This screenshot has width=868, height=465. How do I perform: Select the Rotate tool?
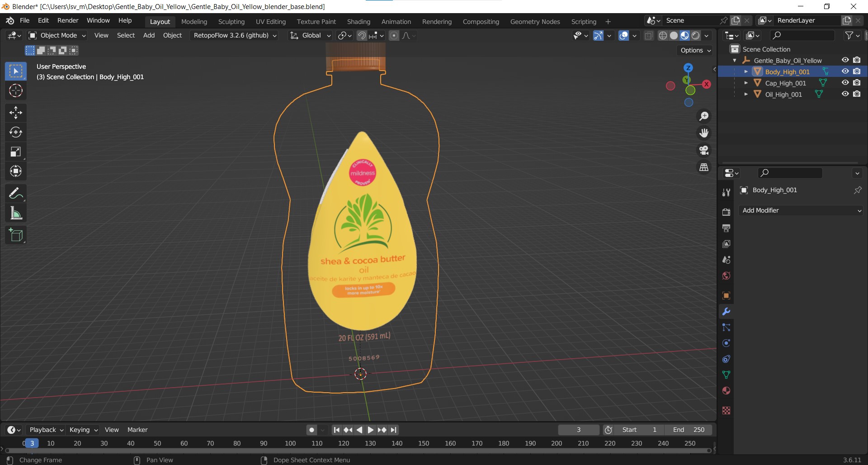point(16,132)
